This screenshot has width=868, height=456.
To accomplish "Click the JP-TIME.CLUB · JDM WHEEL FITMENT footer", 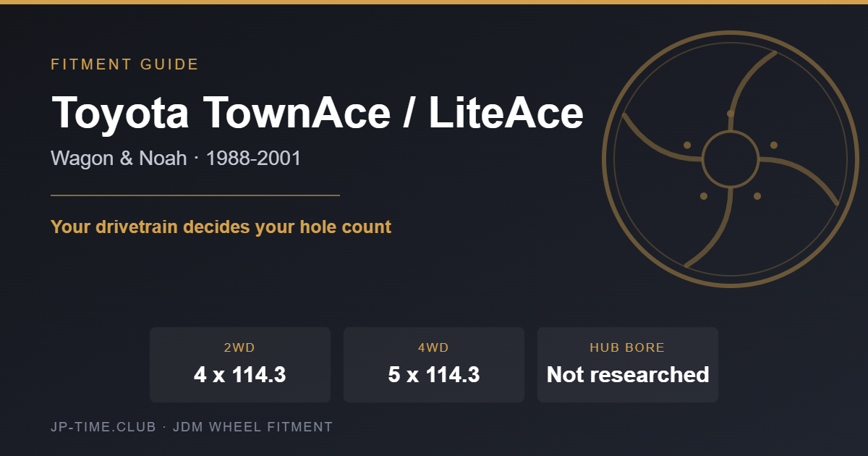I will 192,427.
